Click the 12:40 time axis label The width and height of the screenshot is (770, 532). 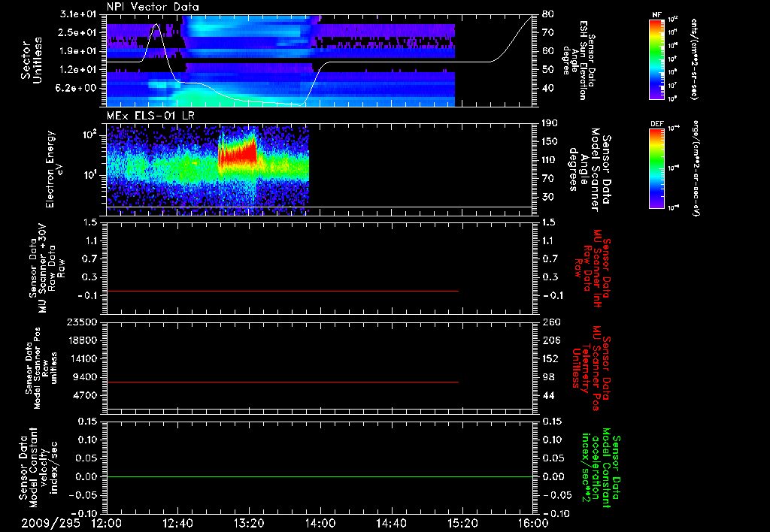pyautogui.click(x=177, y=524)
